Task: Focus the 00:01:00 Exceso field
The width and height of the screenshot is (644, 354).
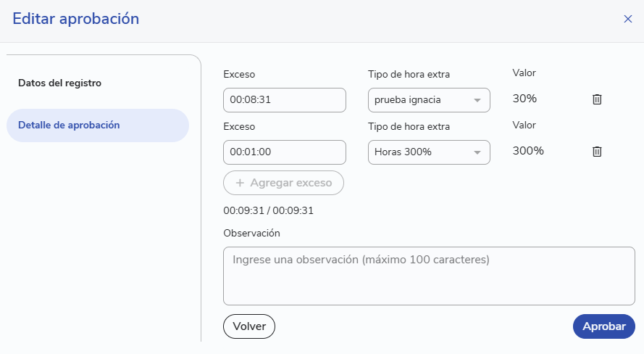Action: (x=285, y=152)
